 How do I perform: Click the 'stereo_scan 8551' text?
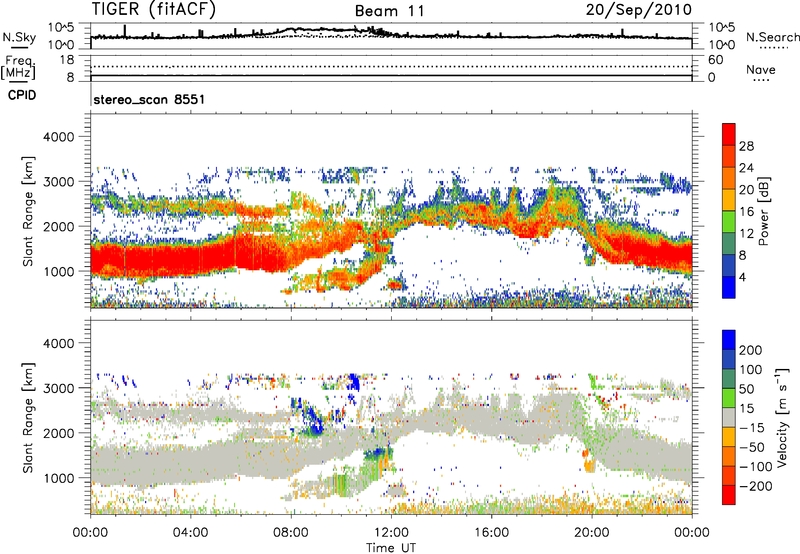pos(149,99)
